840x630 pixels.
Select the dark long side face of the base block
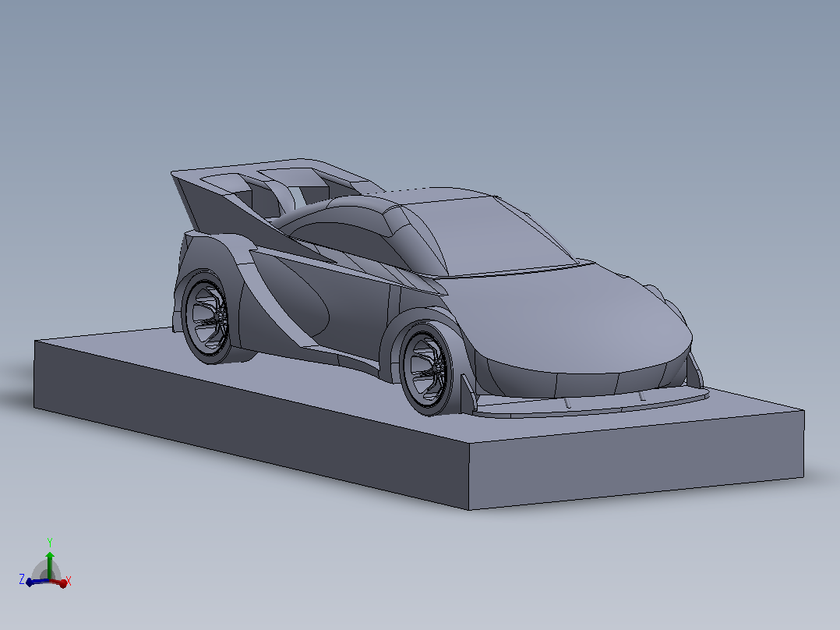point(252,423)
